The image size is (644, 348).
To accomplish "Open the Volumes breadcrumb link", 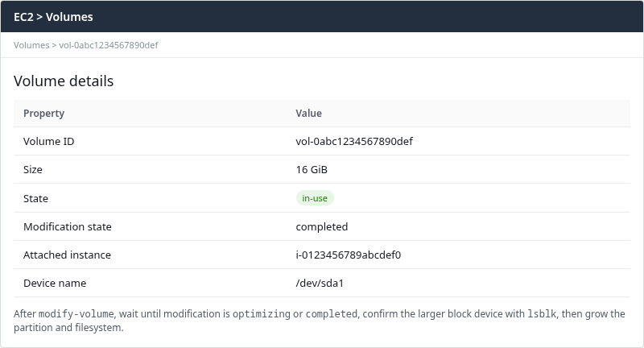I will click(x=31, y=45).
